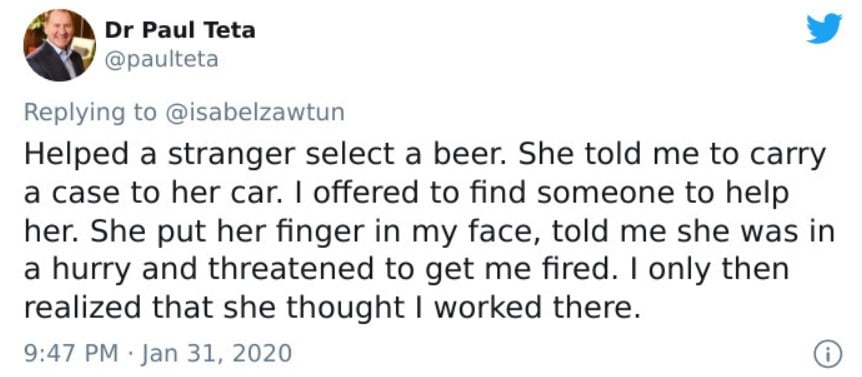
Task: Open Dr Paul Teta's profile photo
Action: click(x=59, y=45)
